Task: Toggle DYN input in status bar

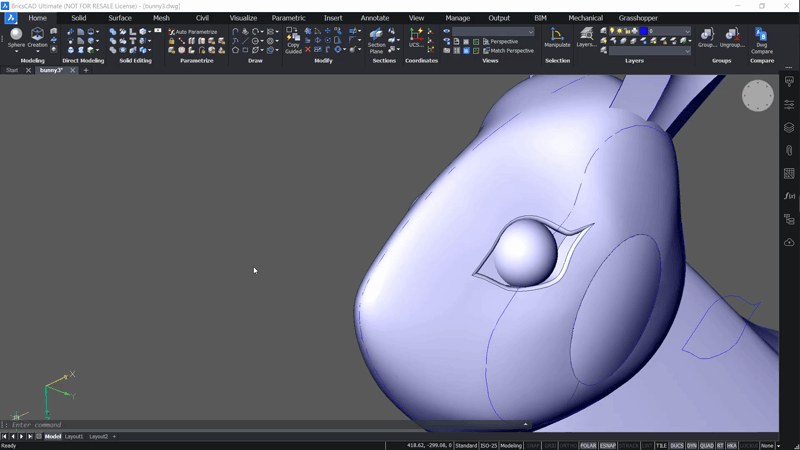Action: point(692,446)
